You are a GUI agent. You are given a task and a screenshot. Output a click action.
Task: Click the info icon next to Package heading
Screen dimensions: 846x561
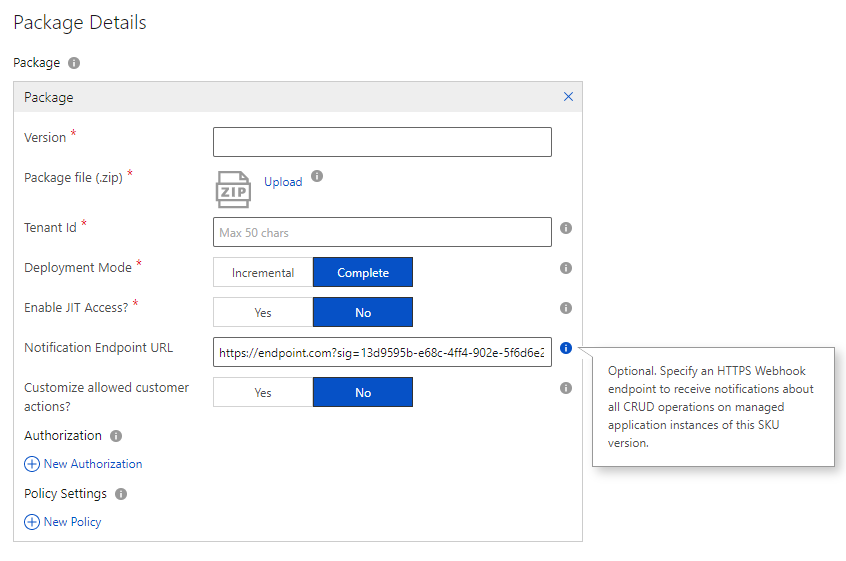(74, 63)
